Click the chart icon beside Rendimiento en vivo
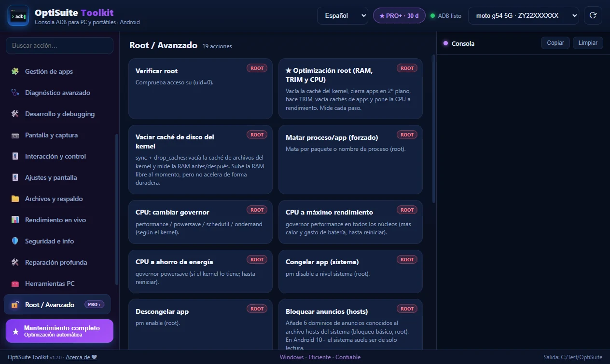The width and height of the screenshot is (610, 364). 15,220
